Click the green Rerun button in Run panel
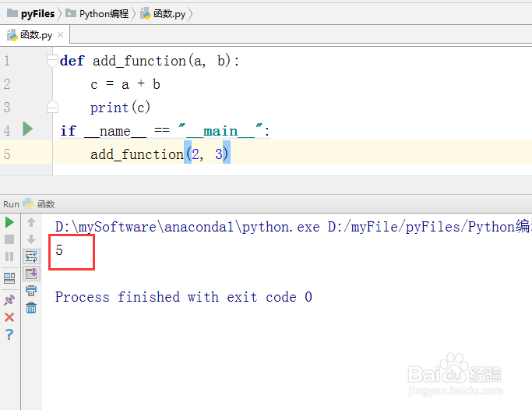Image resolution: width=532 pixels, height=410 pixels. (x=9, y=222)
